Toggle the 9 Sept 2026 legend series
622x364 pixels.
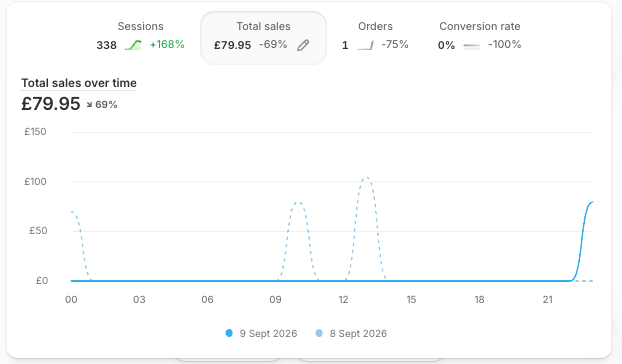click(x=261, y=333)
